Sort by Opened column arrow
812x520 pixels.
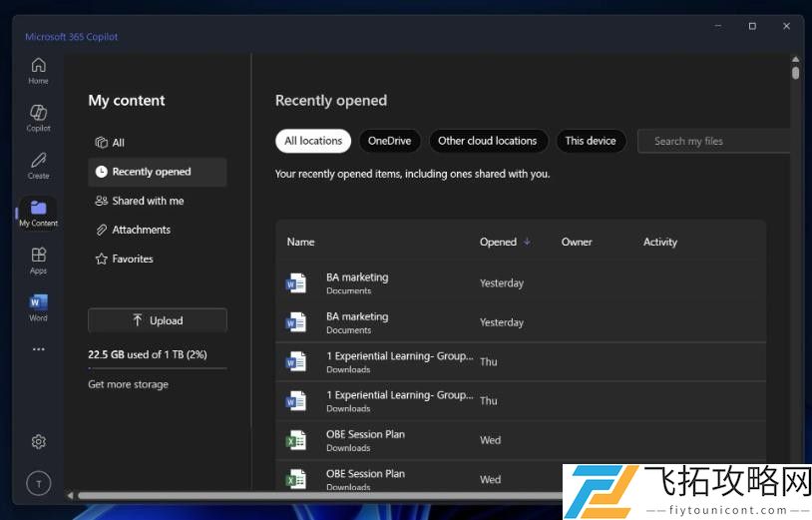pyautogui.click(x=527, y=242)
